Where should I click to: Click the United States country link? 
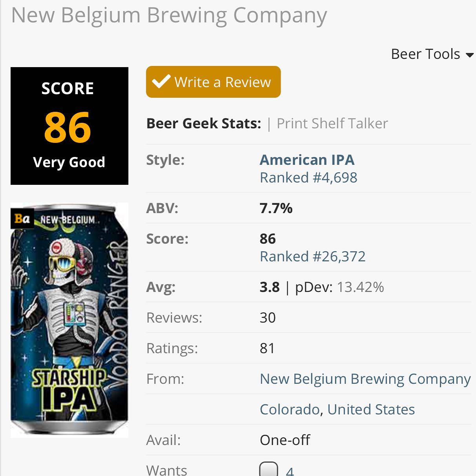coord(371,409)
